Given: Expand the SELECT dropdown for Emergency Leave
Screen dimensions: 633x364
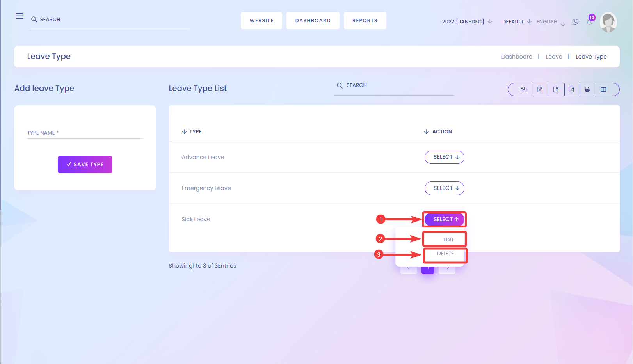Looking at the screenshot, I should click(444, 188).
